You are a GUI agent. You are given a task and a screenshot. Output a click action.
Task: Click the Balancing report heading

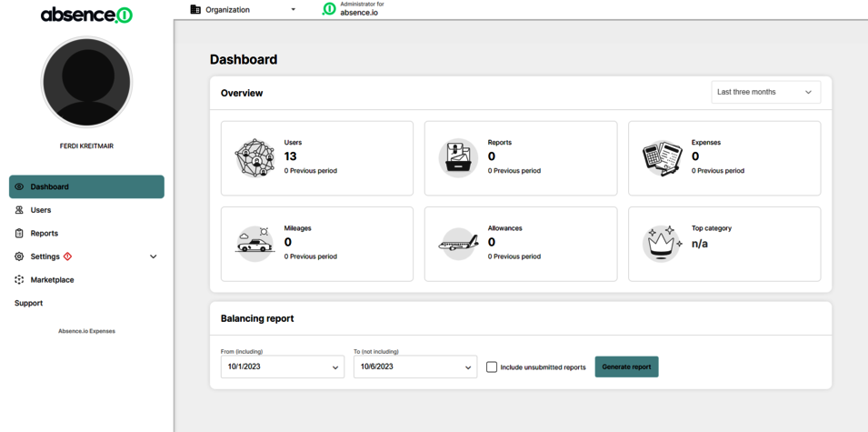pos(257,318)
